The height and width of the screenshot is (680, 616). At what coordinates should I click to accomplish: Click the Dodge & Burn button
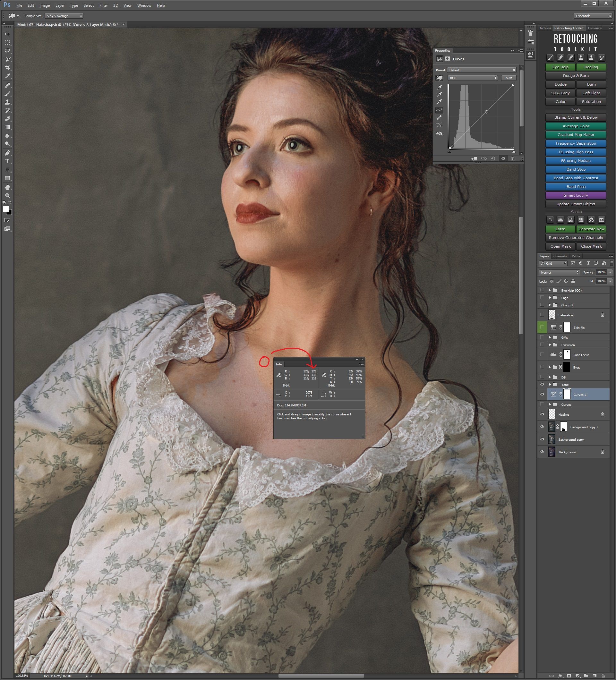[576, 76]
